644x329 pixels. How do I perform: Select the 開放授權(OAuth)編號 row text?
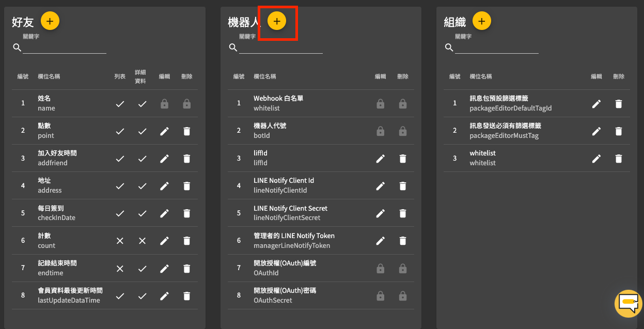point(285,263)
